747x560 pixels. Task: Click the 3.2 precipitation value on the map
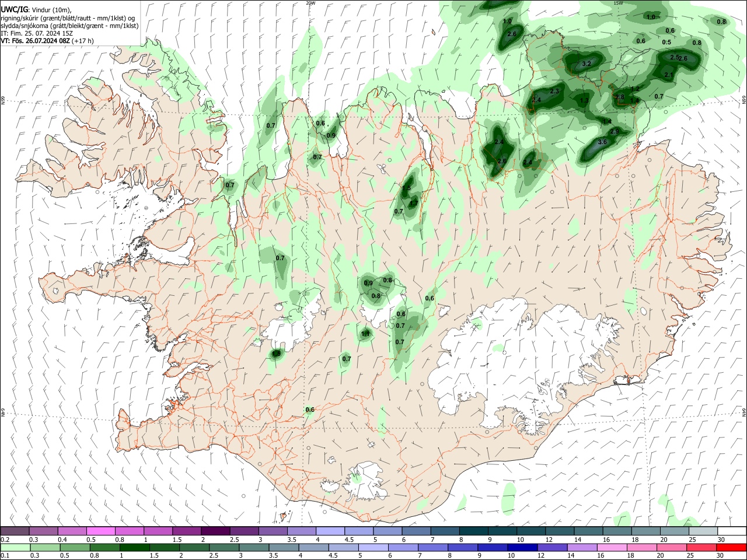click(587, 64)
